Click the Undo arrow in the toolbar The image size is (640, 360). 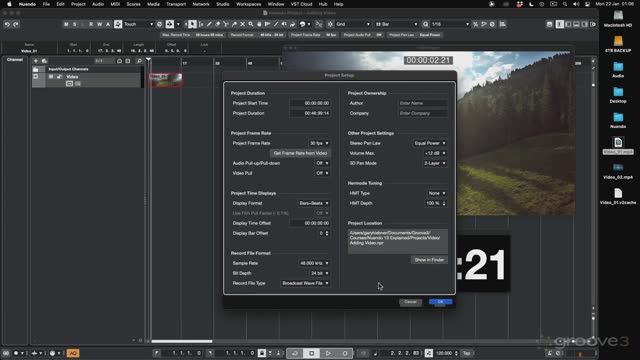pos(7,24)
